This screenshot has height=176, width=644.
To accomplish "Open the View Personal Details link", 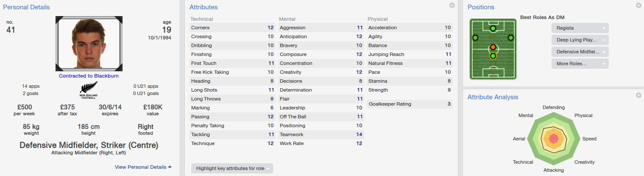I will (x=141, y=167).
